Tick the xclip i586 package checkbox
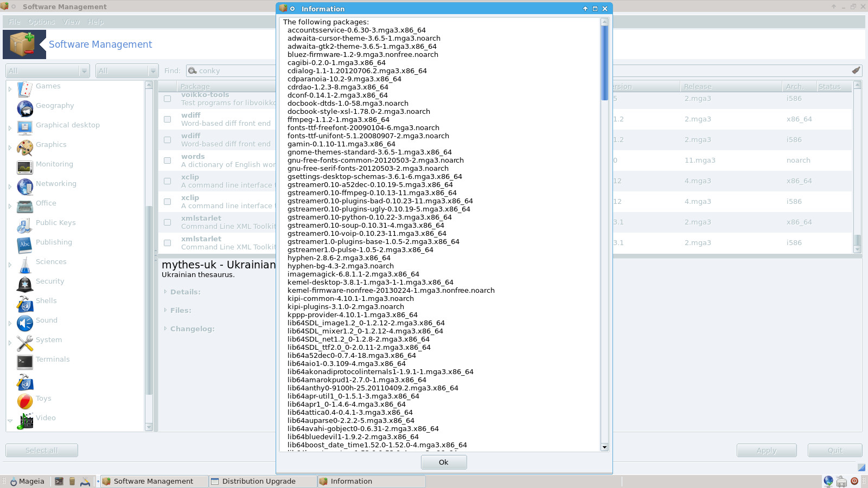 pos(168,202)
